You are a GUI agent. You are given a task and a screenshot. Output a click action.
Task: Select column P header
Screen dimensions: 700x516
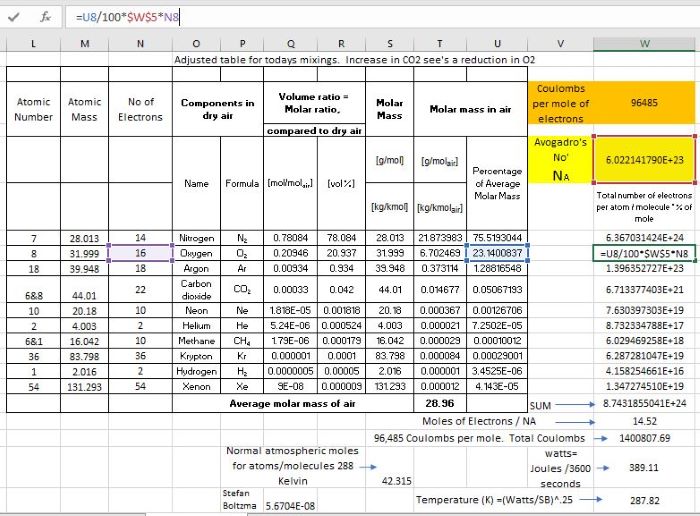[242, 44]
